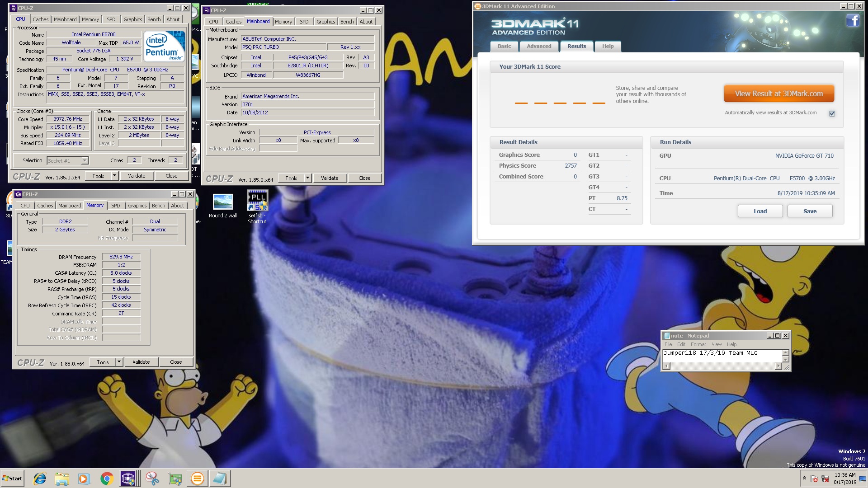
Task: Click the Tools button in CPU-Z Memory window
Action: (103, 362)
